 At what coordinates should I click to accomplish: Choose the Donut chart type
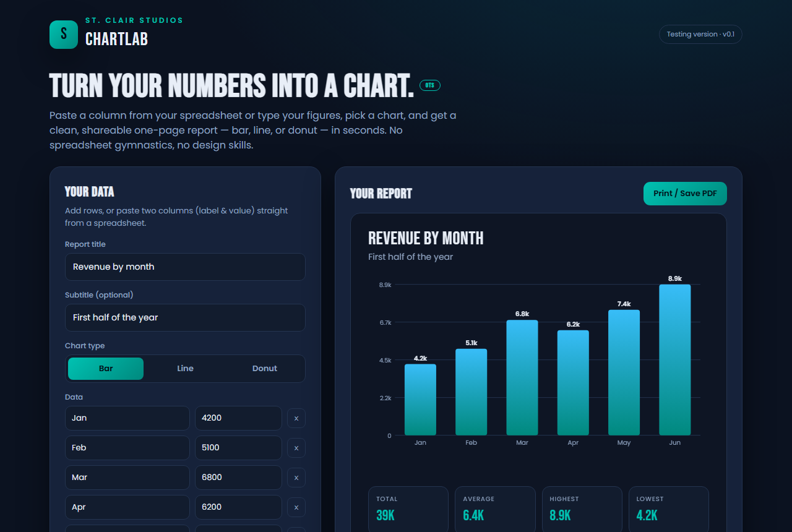(x=265, y=369)
